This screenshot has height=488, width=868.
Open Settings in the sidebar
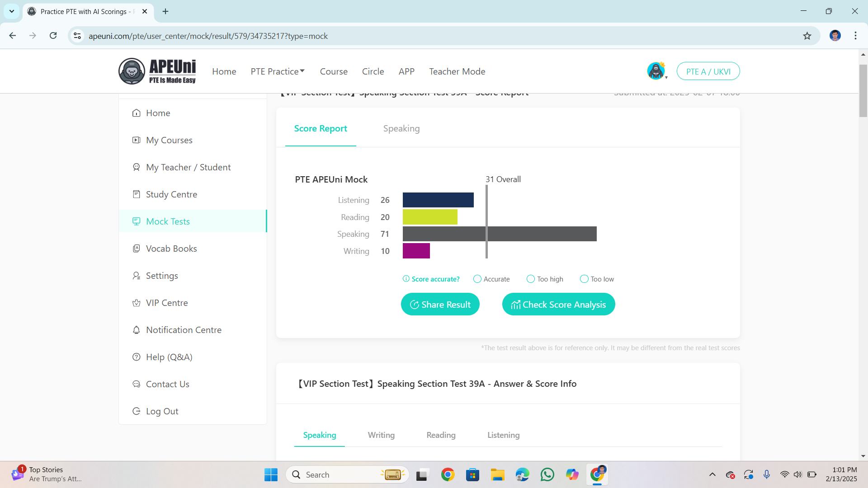(x=162, y=276)
